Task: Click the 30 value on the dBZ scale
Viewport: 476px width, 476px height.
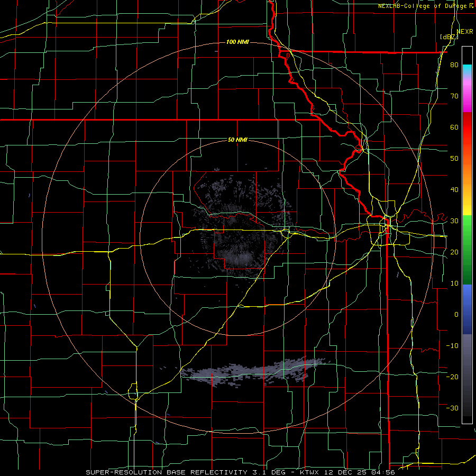Action: coord(454,221)
